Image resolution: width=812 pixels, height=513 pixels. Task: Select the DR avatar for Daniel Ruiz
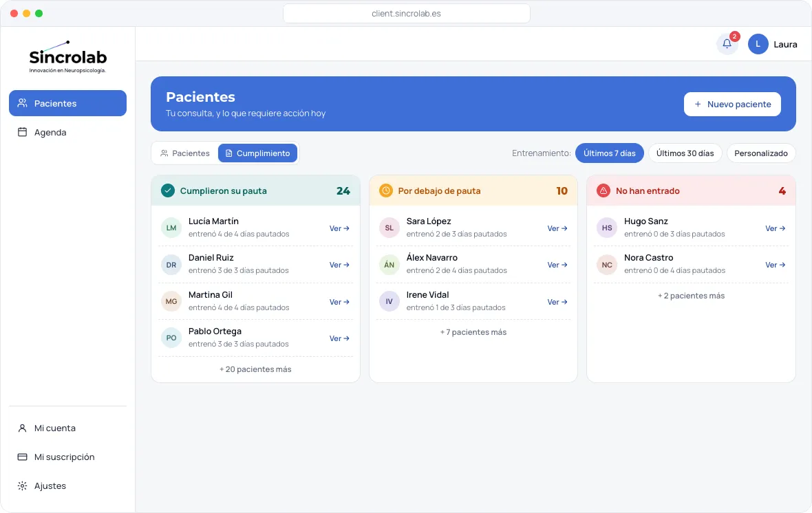point(171,265)
